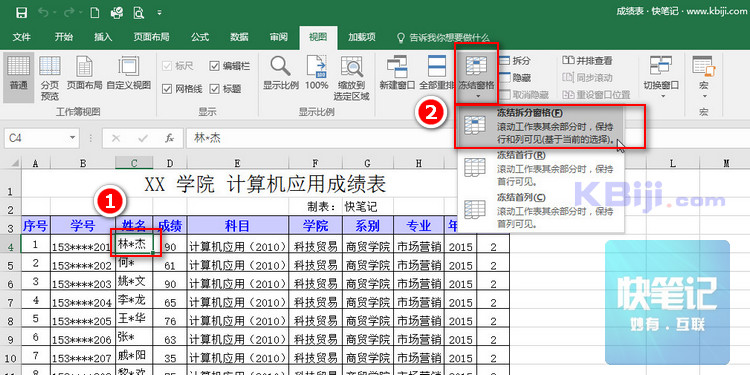
Task: Open the 文件 File tab
Action: 21,37
